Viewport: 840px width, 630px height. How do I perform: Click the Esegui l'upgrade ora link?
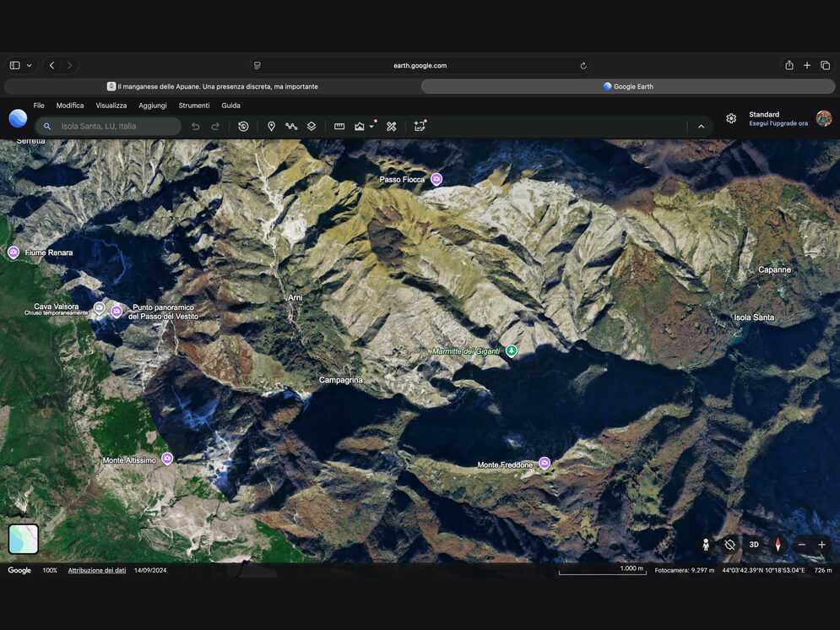[x=778, y=123]
